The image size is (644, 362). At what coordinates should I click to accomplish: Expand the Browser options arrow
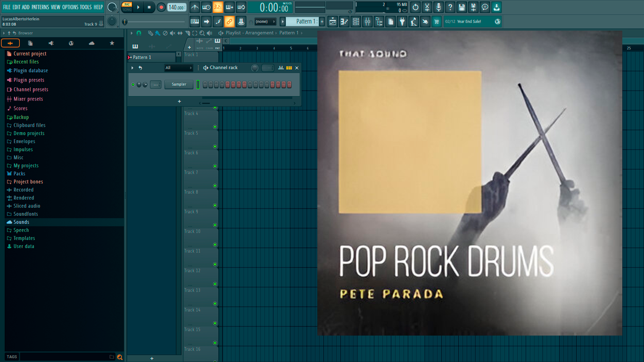[4, 33]
